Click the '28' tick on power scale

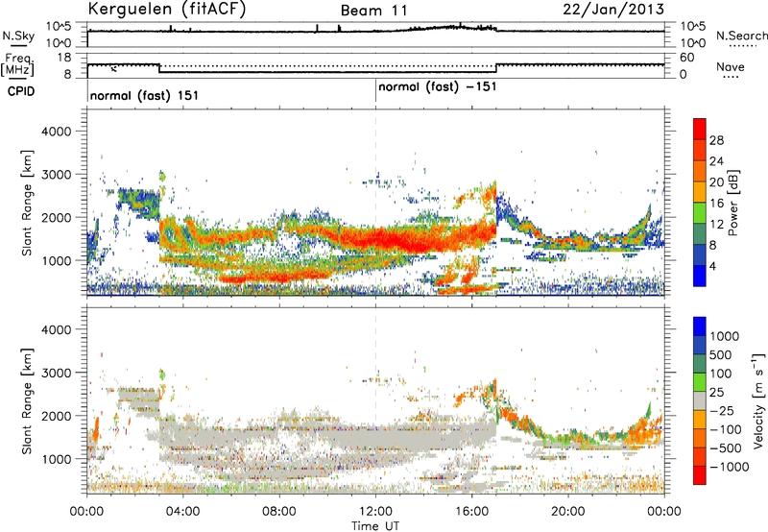pyautogui.click(x=716, y=140)
